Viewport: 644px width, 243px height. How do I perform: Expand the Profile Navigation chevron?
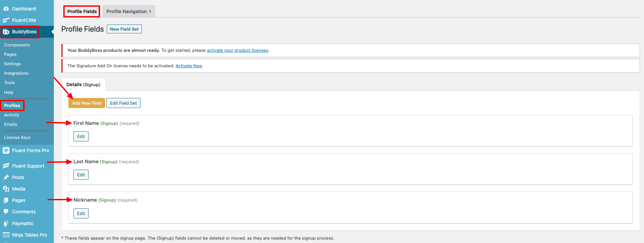coord(150,11)
